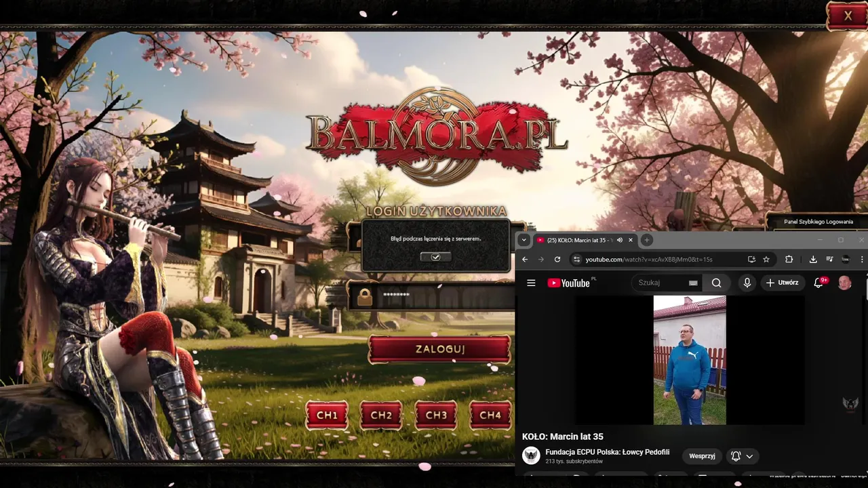Open YouTube hamburger guide menu

[x=531, y=283]
